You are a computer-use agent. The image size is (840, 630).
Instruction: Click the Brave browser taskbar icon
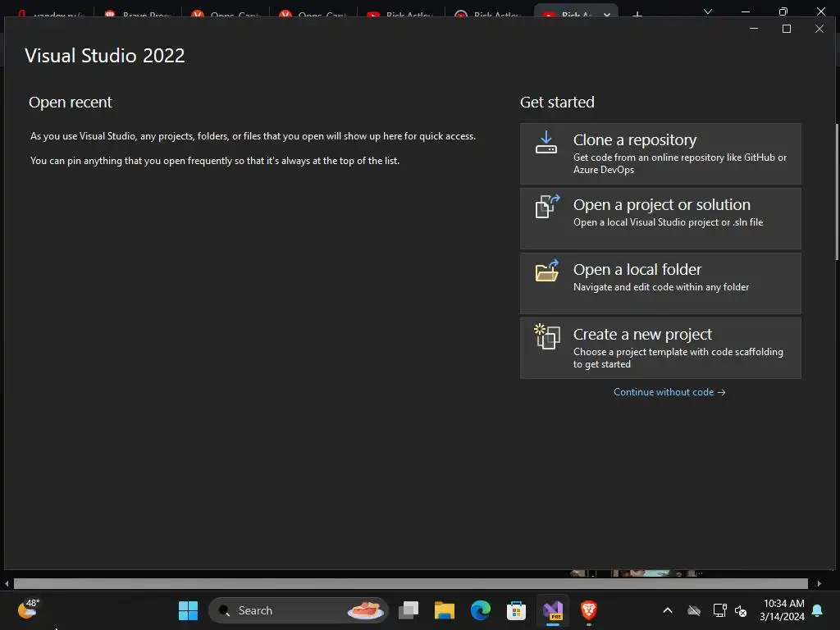pos(589,610)
